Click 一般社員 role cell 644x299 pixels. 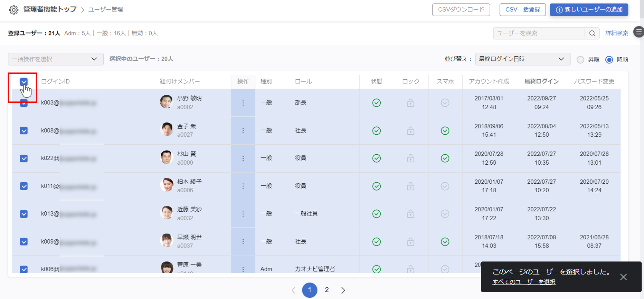tap(306, 214)
